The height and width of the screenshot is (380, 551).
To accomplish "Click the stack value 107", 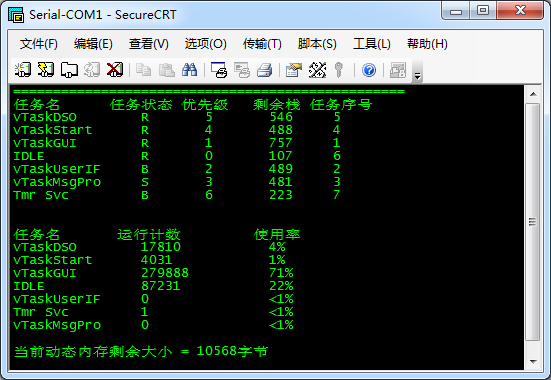I will click(280, 156).
